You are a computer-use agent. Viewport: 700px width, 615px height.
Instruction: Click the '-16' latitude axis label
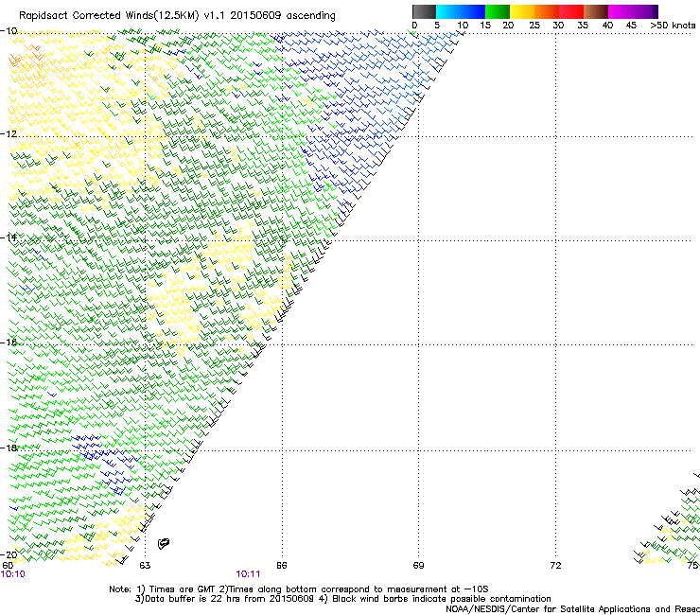pos(9,343)
